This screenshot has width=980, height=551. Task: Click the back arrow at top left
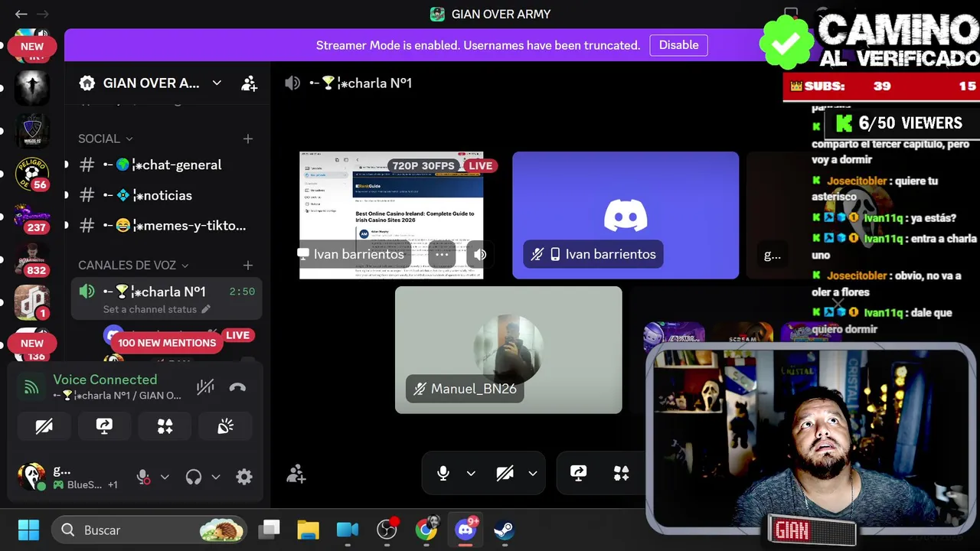21,14
